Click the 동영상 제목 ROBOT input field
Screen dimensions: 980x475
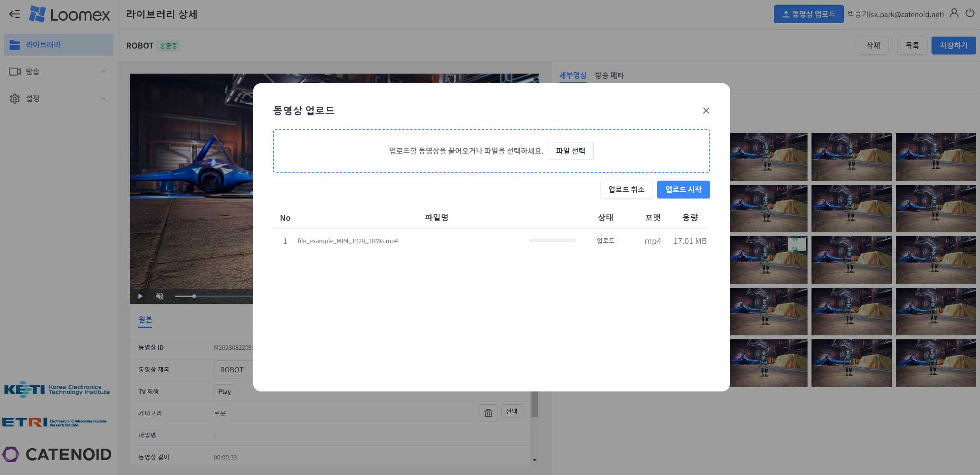tap(233, 370)
